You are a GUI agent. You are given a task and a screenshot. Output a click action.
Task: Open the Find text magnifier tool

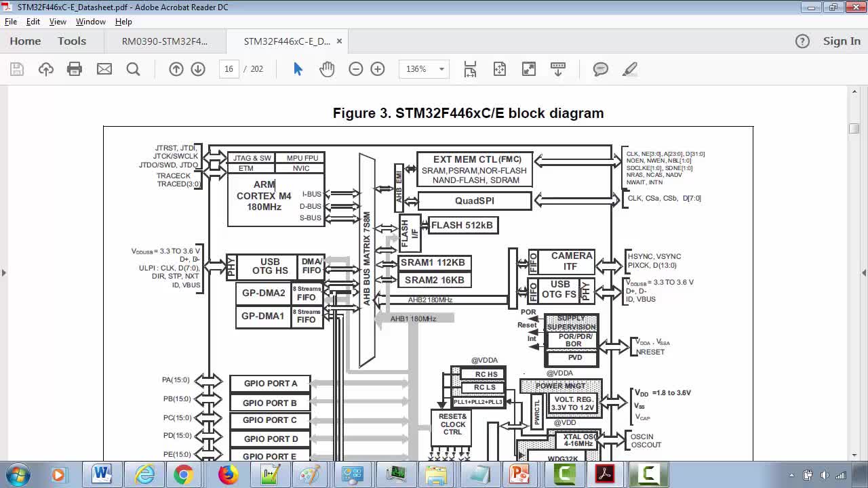pos(133,69)
